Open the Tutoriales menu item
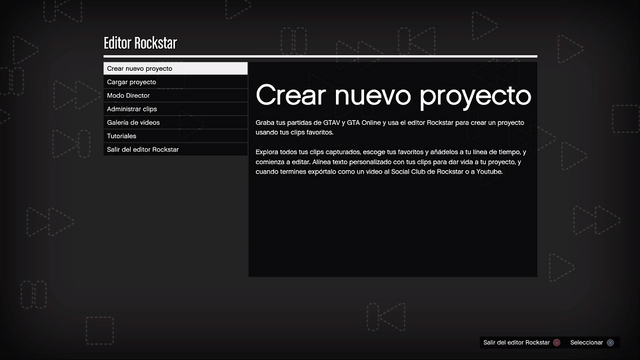 tap(176, 136)
